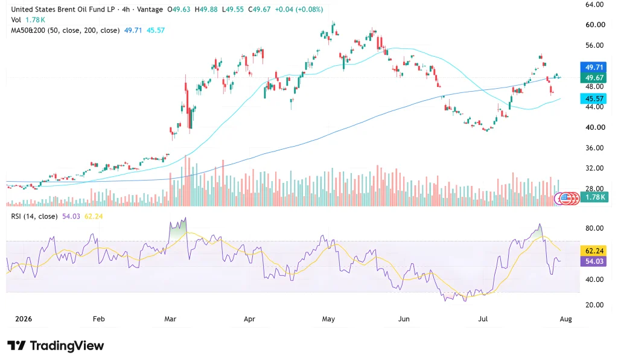Click the 28.00 price axis label
618x364 pixels.
coord(594,188)
